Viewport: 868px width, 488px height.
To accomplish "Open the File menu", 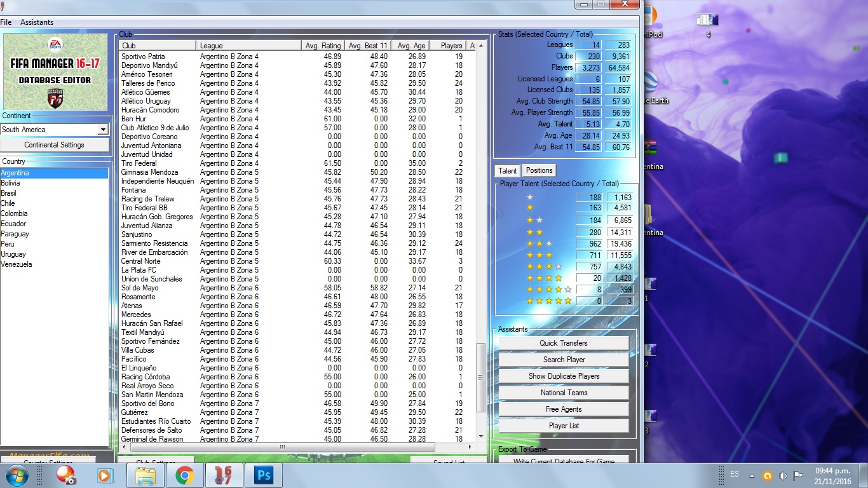I will pos(6,22).
